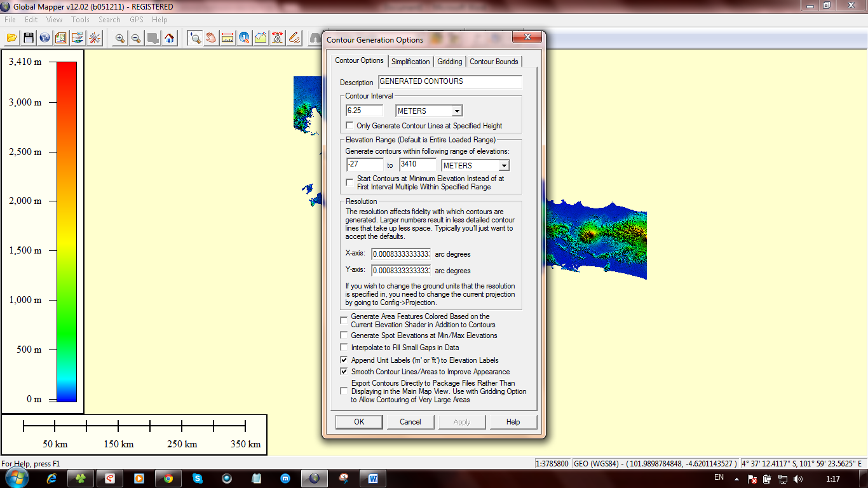Image resolution: width=868 pixels, height=488 pixels.
Task: Open the Configuration (crossed tools) icon
Action: pyautogui.click(x=94, y=37)
